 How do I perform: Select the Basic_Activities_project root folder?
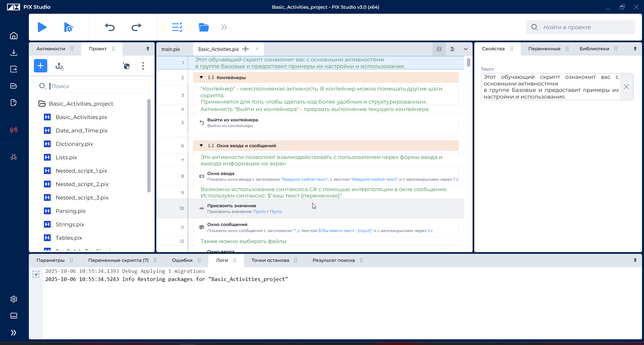pos(81,104)
